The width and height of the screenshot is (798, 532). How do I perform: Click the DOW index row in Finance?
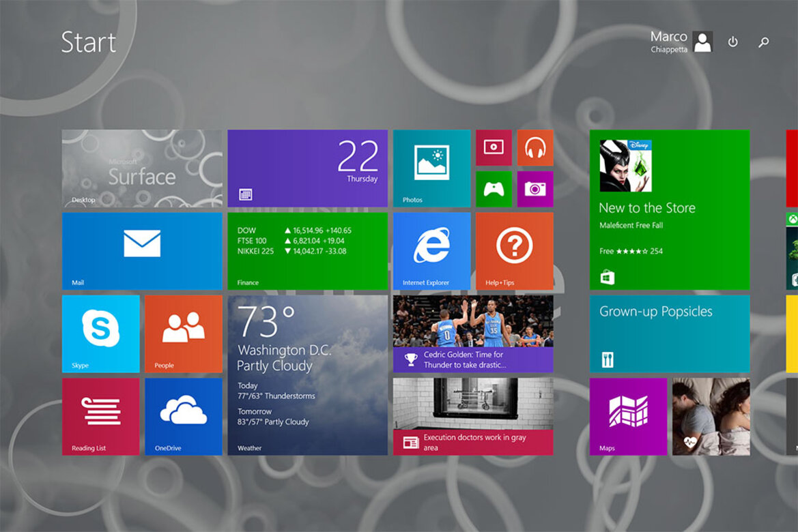coord(294,231)
